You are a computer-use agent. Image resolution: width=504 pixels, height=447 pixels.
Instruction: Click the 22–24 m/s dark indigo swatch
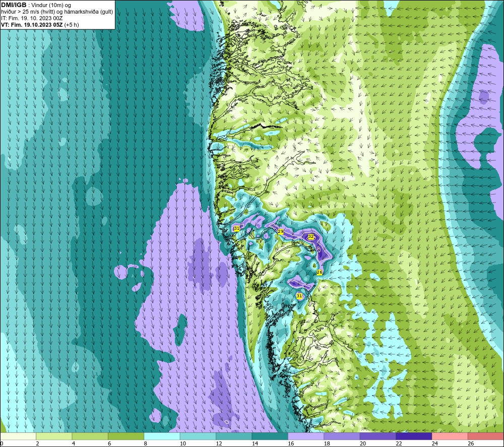(414, 436)
